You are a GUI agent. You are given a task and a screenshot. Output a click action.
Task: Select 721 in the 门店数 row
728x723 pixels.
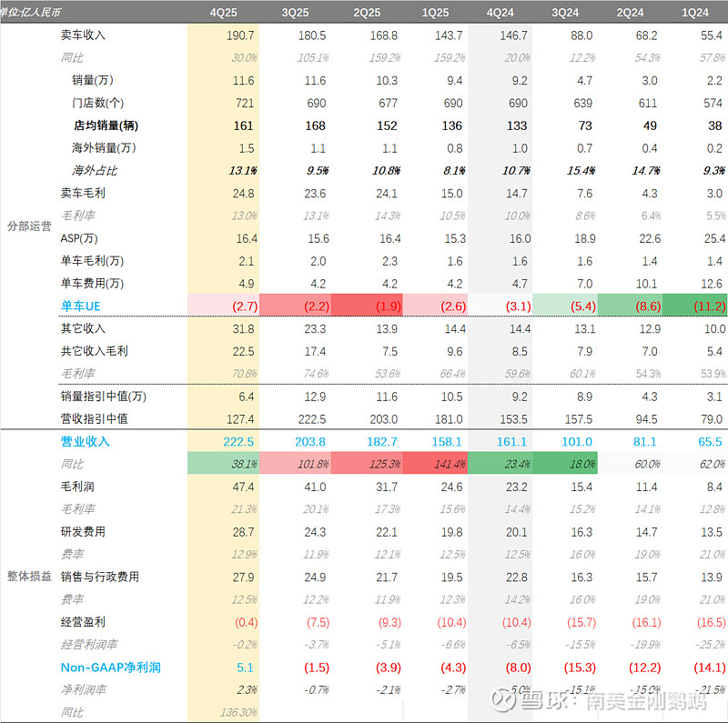tap(245, 103)
